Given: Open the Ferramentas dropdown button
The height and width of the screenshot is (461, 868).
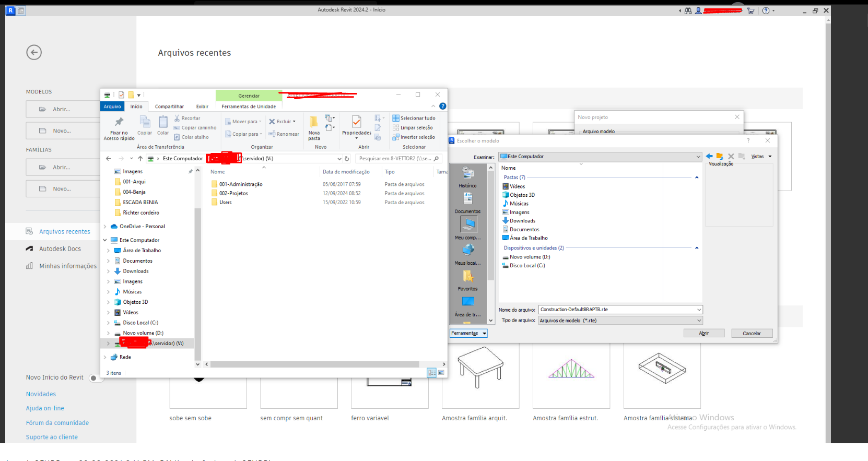Looking at the screenshot, I should [x=468, y=333].
